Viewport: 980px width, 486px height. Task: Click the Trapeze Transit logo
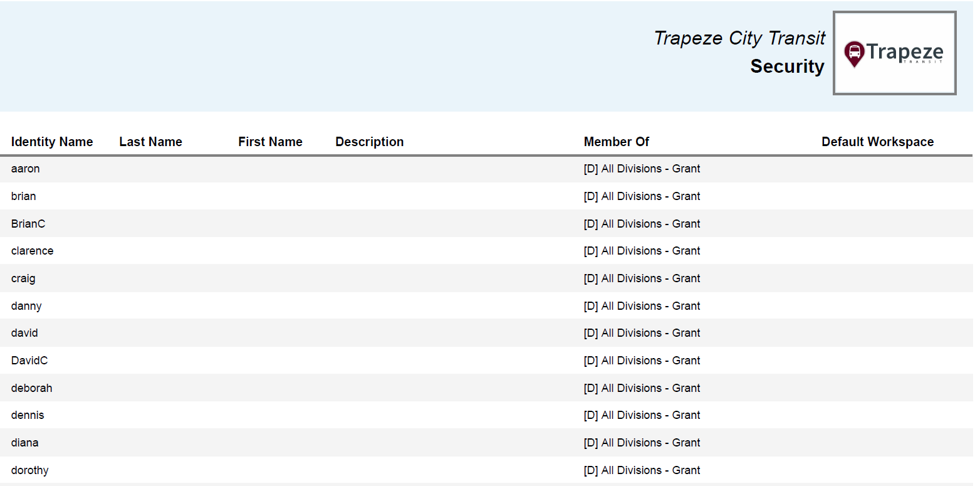(894, 53)
